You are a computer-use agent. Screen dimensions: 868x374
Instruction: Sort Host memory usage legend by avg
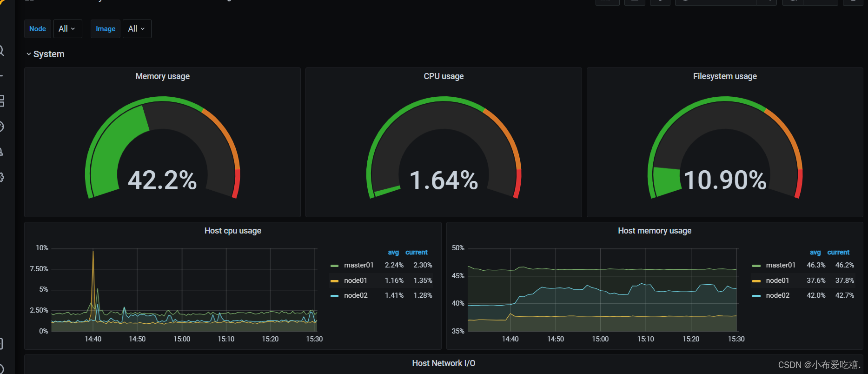[x=815, y=252]
